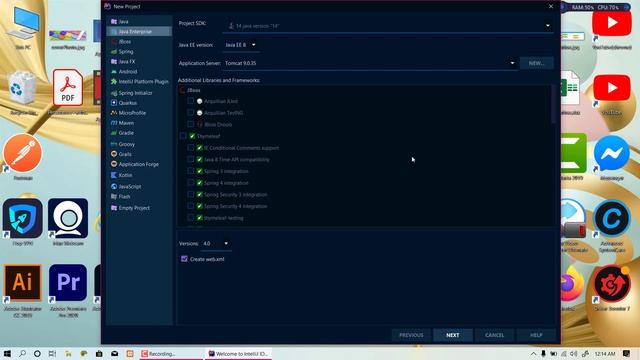Click the libraries list vertical scrollbar
This screenshot has width=640, height=360.
[553, 104]
